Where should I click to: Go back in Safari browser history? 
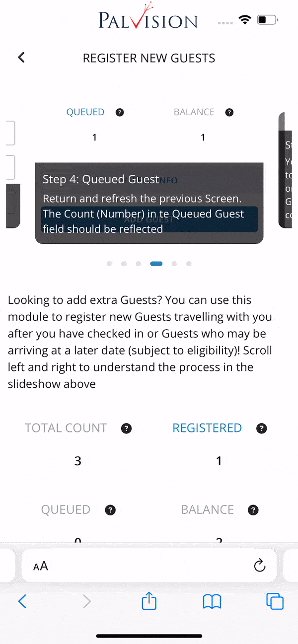tap(22, 602)
